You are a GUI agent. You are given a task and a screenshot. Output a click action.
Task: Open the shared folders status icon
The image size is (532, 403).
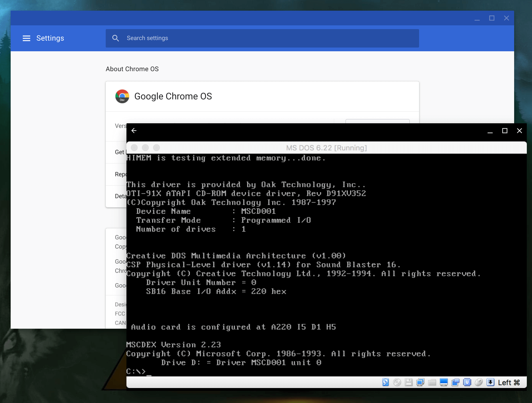432,382
